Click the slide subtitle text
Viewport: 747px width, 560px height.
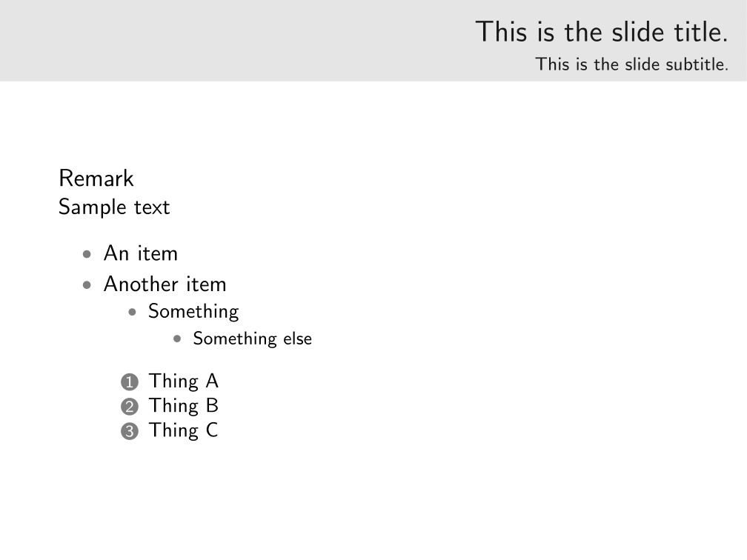(632, 64)
